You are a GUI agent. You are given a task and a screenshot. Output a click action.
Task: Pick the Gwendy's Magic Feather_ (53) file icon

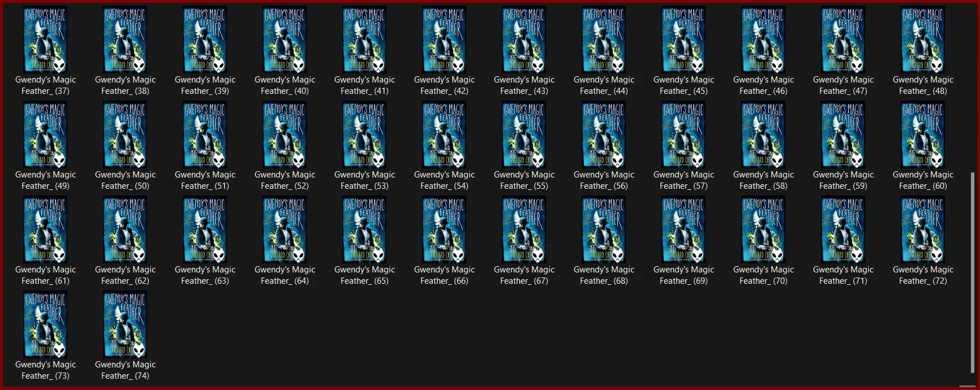364,135
